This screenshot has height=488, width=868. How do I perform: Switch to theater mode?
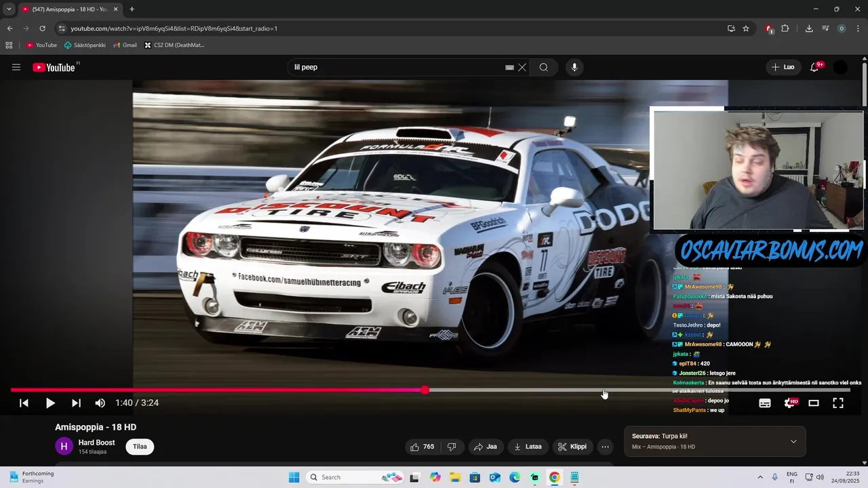tap(814, 403)
